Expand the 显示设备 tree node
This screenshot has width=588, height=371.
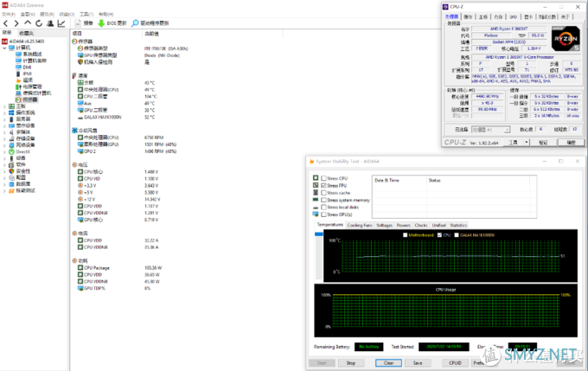point(4,125)
